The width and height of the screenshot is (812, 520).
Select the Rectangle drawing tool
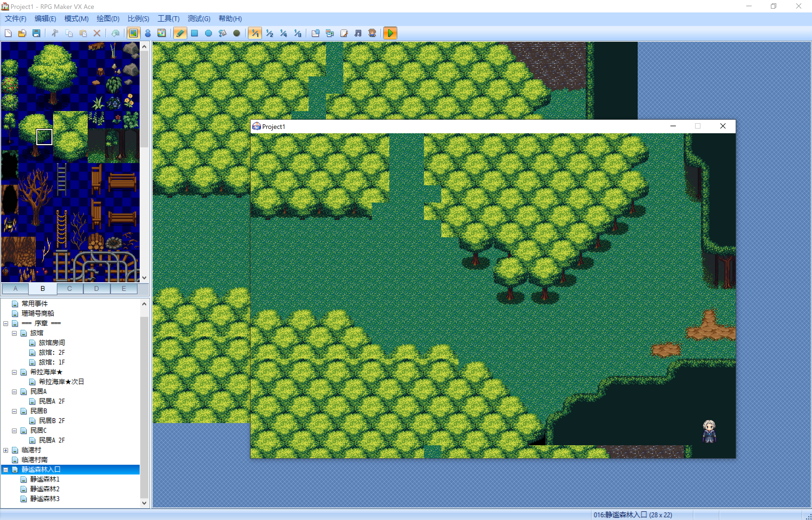click(x=194, y=33)
